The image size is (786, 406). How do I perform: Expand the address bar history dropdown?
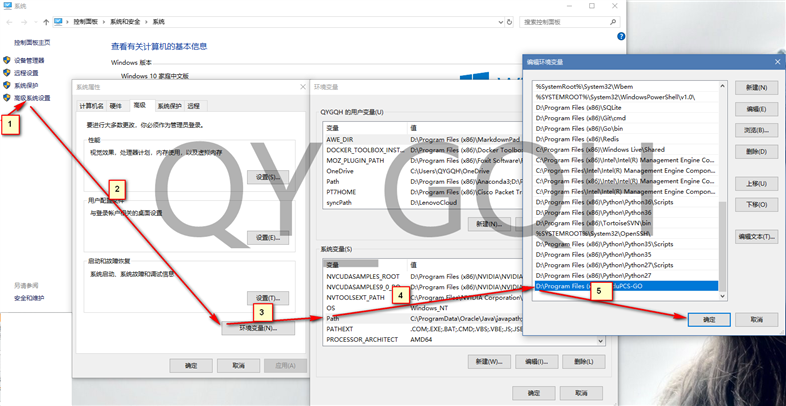pyautogui.click(x=501, y=22)
